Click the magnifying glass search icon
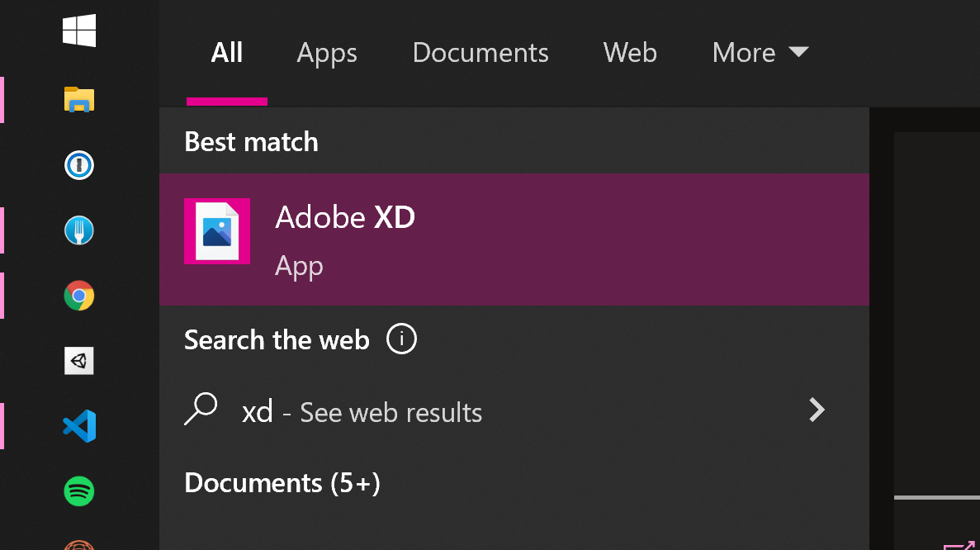 (x=201, y=410)
